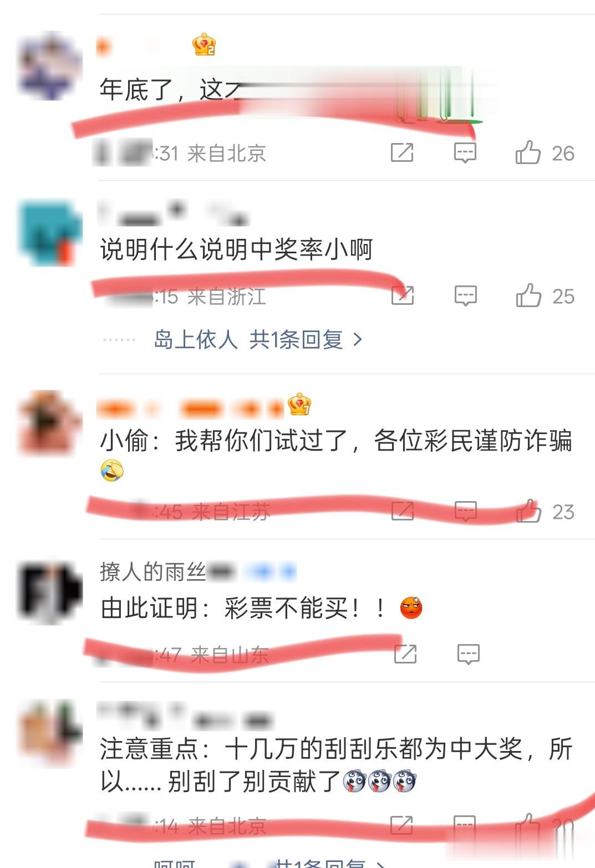Reply to the 彩票不能买 comment from 山东
595x868 pixels.
tap(469, 654)
